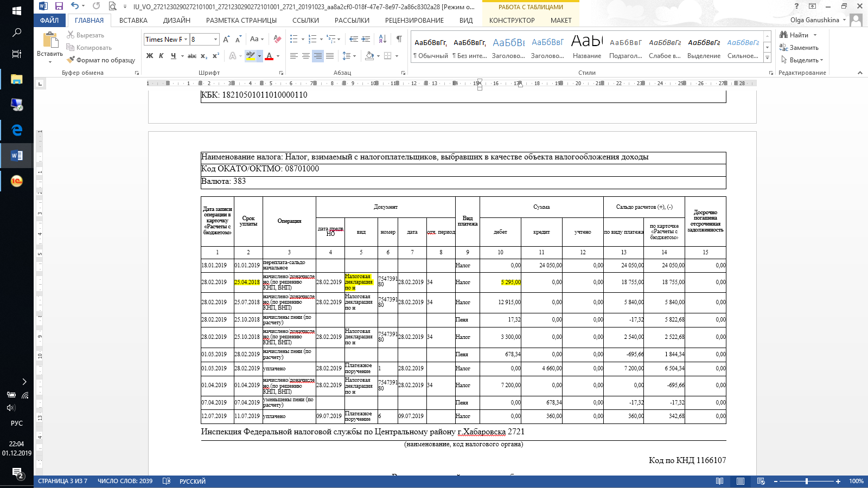Image resolution: width=868 pixels, height=488 pixels.
Task: Switch to the РЕЦЕНЗИРОВАНИЕ tab
Action: tap(414, 21)
